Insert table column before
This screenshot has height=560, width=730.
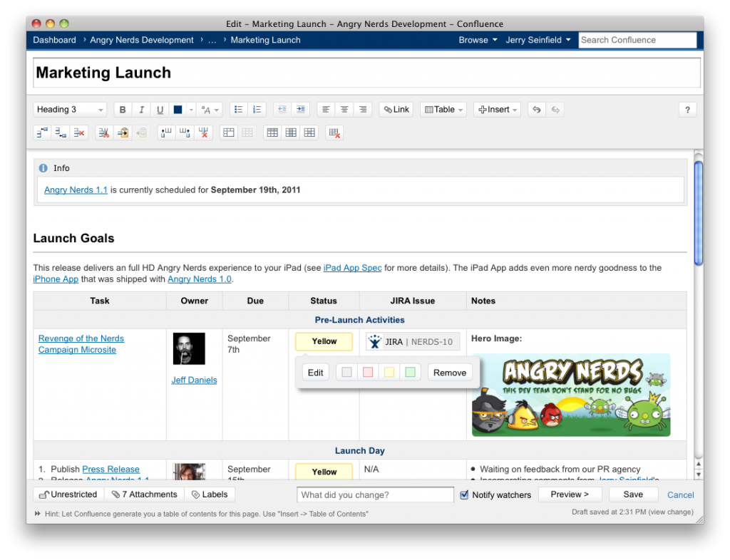[x=166, y=133]
